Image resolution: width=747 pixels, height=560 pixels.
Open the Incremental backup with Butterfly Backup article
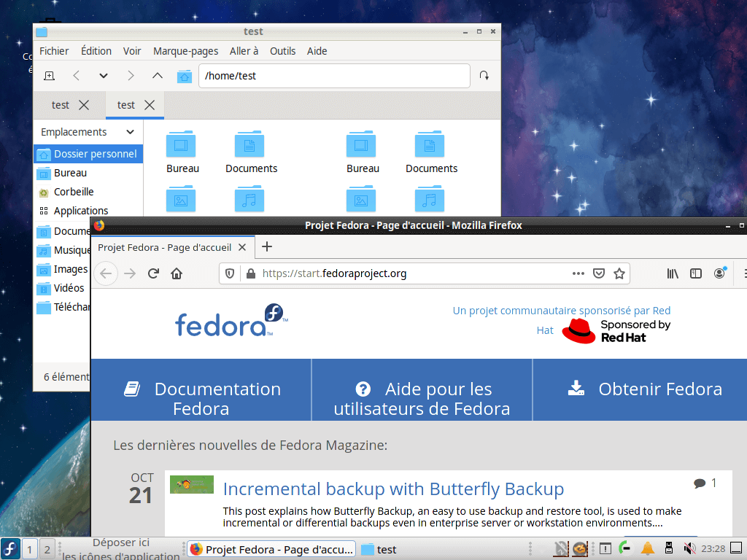(393, 489)
